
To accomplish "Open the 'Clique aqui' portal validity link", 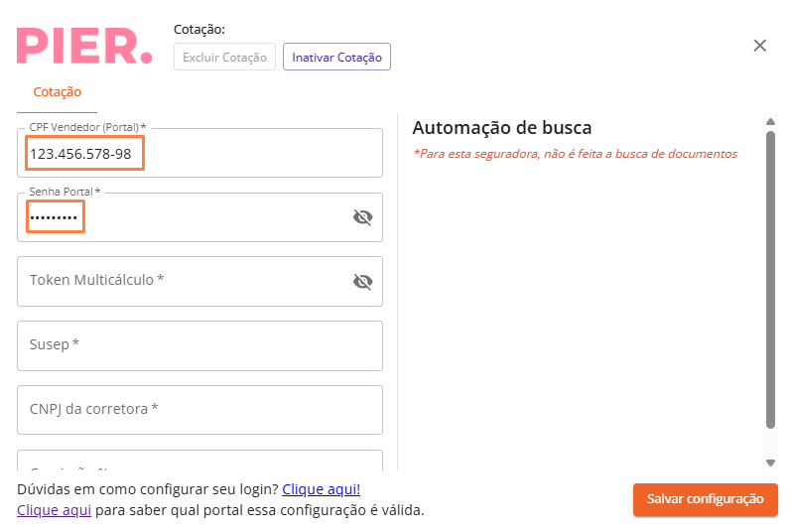I will point(54,510).
